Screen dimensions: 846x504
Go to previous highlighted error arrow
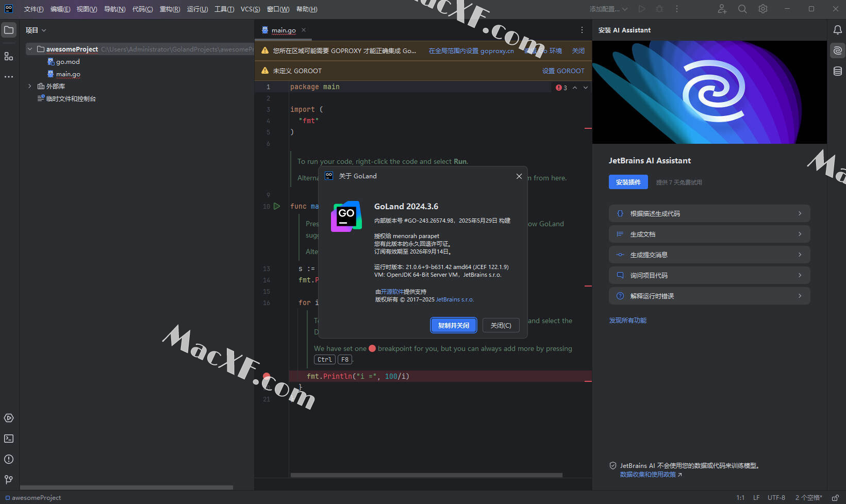coord(575,88)
